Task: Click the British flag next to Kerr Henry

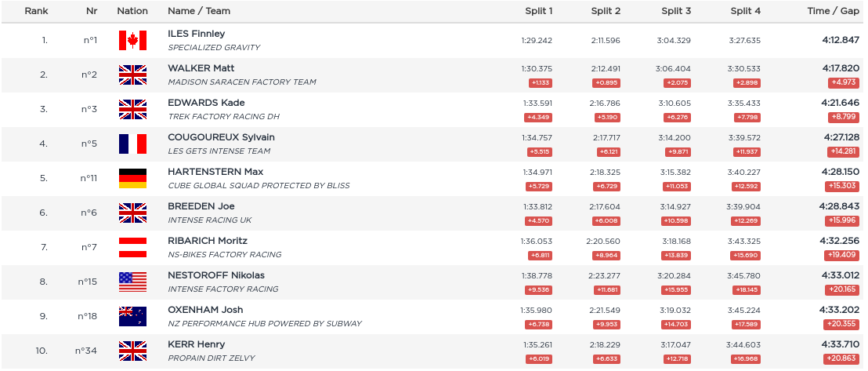Action: pyautogui.click(x=132, y=351)
